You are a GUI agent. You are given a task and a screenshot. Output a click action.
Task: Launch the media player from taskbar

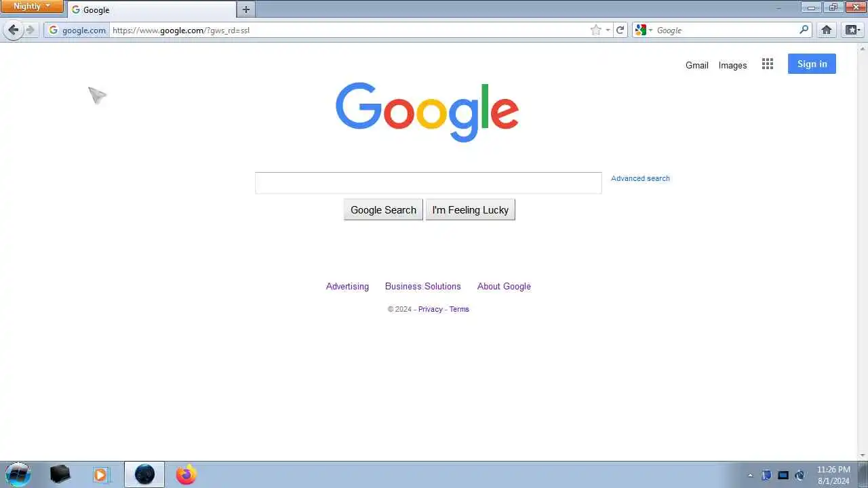(x=100, y=474)
